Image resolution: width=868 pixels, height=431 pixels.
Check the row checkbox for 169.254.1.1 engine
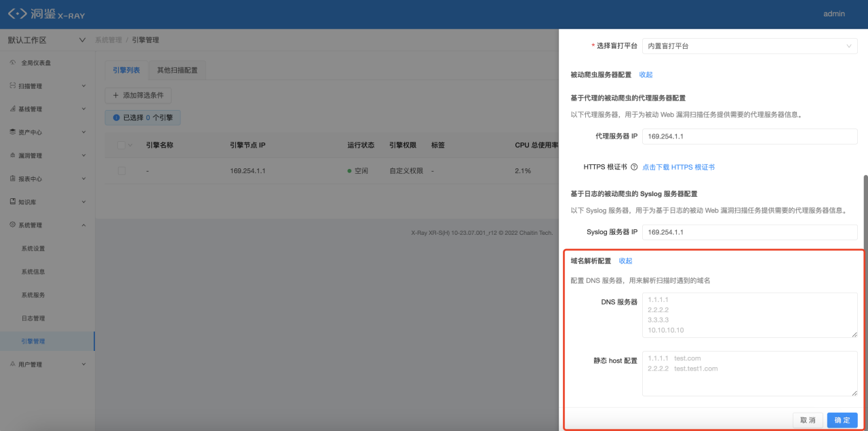pyautogui.click(x=121, y=170)
